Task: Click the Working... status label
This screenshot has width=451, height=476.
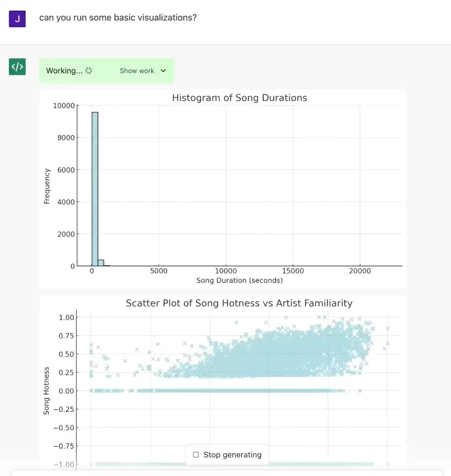Action: (64, 71)
